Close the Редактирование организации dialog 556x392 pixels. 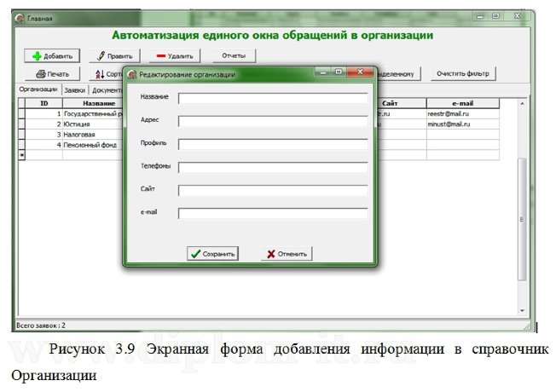360,72
